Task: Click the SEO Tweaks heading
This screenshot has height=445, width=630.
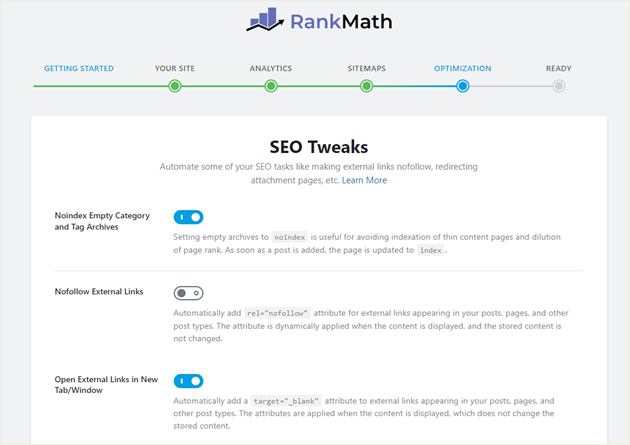Action: click(x=318, y=146)
